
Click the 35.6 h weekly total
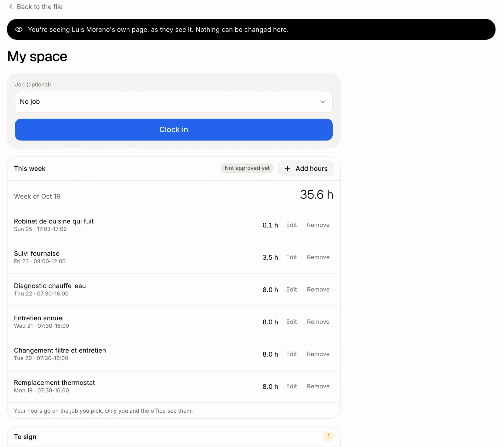317,195
